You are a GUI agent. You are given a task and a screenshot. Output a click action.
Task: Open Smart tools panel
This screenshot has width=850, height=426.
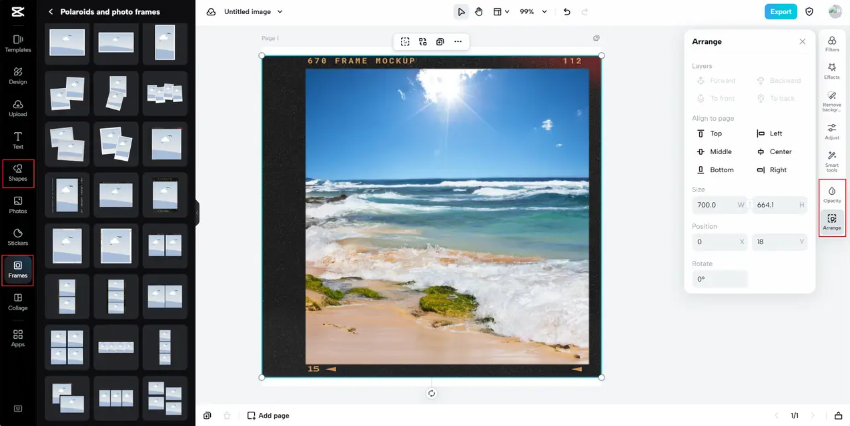tap(832, 162)
